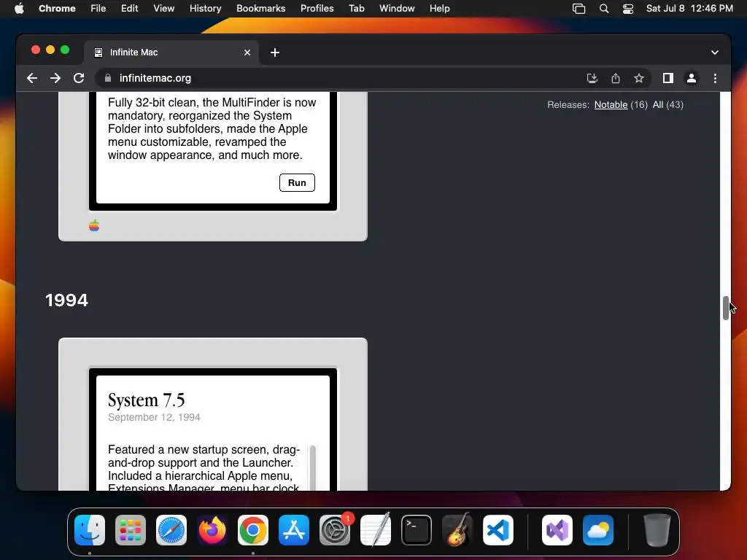
Task: Open the Tab menu
Action: 356,9
